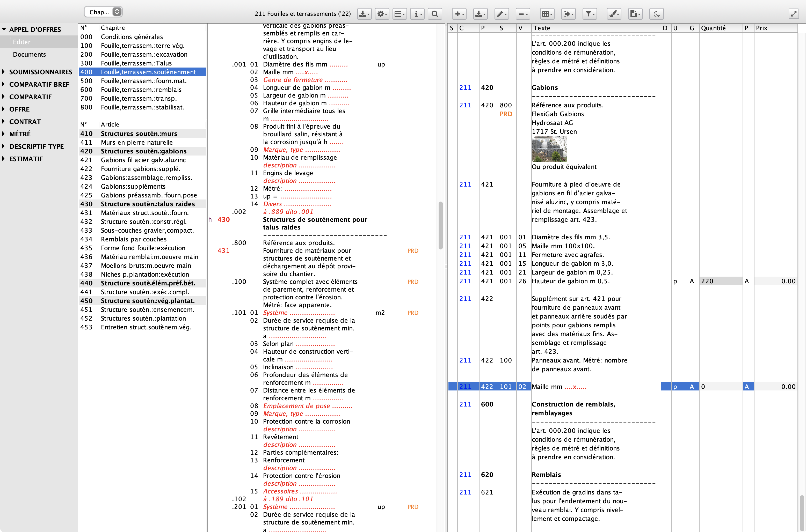Screen dimensions: 806x532
Task: Expand the OFFRE section
Action: [x=3, y=109]
